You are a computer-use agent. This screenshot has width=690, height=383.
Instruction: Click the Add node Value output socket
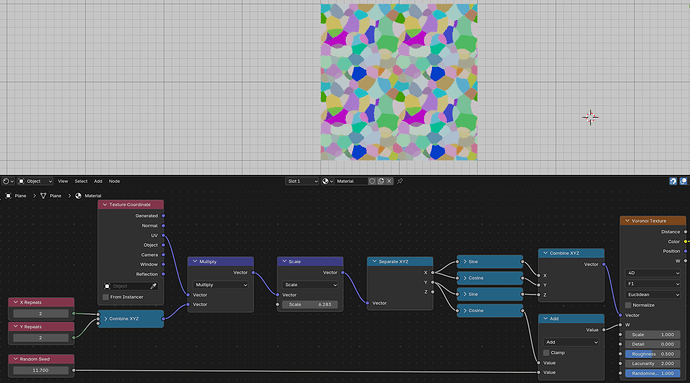point(604,330)
